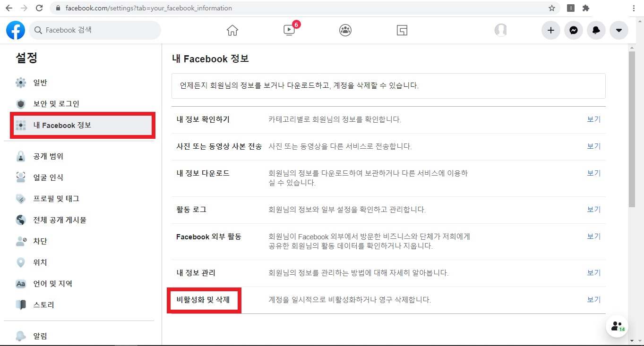This screenshot has width=644, height=346.
Task: Open the Gaming icon in top navigation
Action: [x=402, y=30]
